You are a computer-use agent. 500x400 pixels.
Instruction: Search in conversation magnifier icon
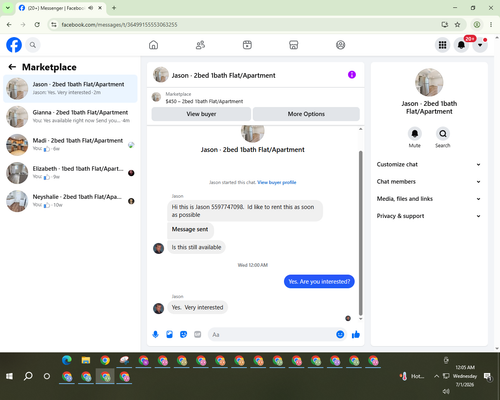point(443,134)
